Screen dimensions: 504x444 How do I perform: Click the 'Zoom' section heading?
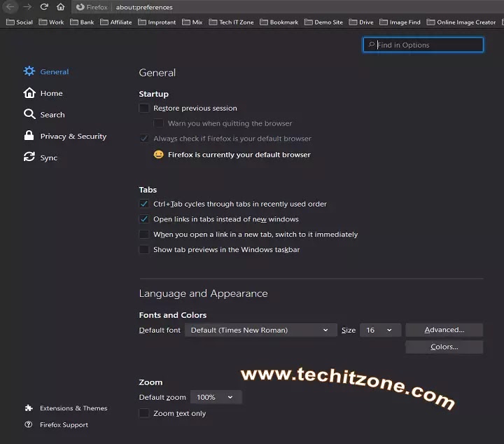tap(150, 382)
